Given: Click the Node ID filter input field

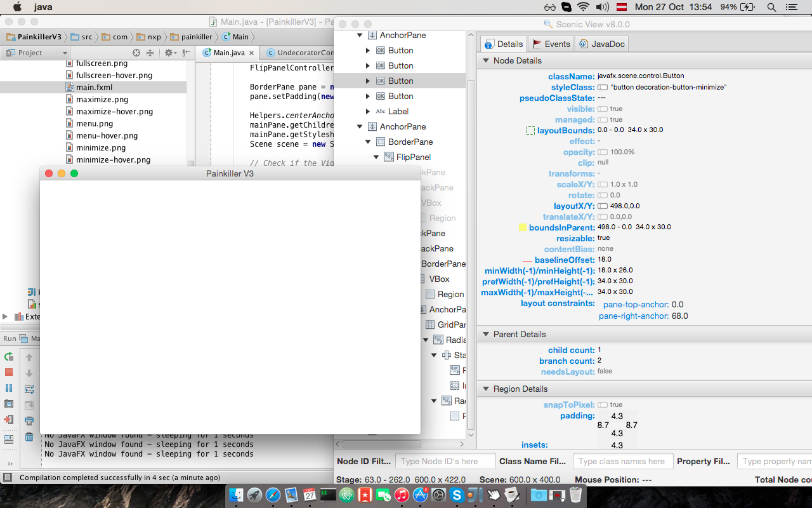Looking at the screenshot, I should tap(445, 462).
